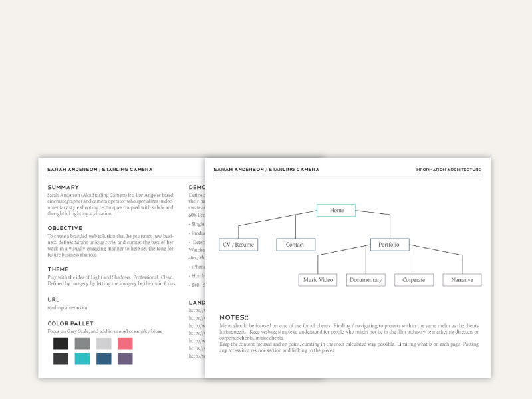Select the Narrative sitemap box
This screenshot has width=532, height=399.
coord(462,280)
